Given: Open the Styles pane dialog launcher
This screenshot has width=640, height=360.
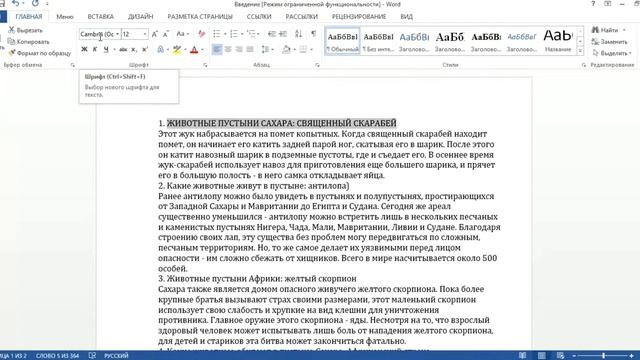Looking at the screenshot, I should pyautogui.click(x=584, y=65).
